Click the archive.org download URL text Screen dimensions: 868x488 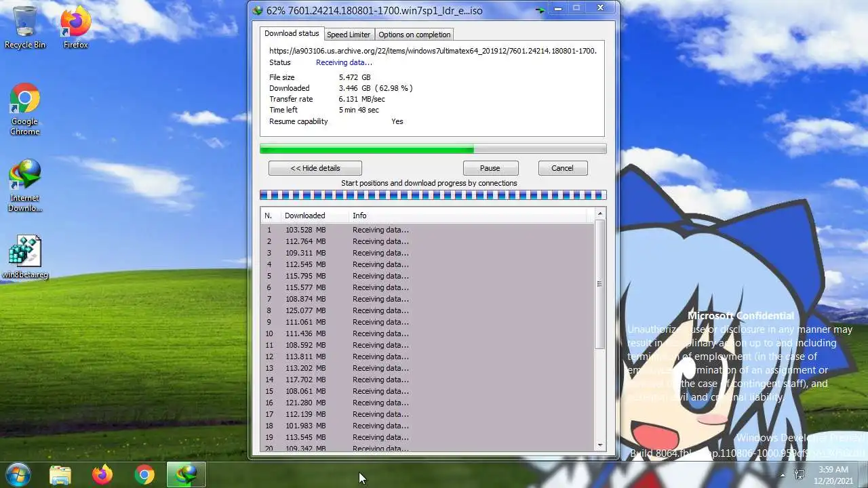click(x=433, y=51)
